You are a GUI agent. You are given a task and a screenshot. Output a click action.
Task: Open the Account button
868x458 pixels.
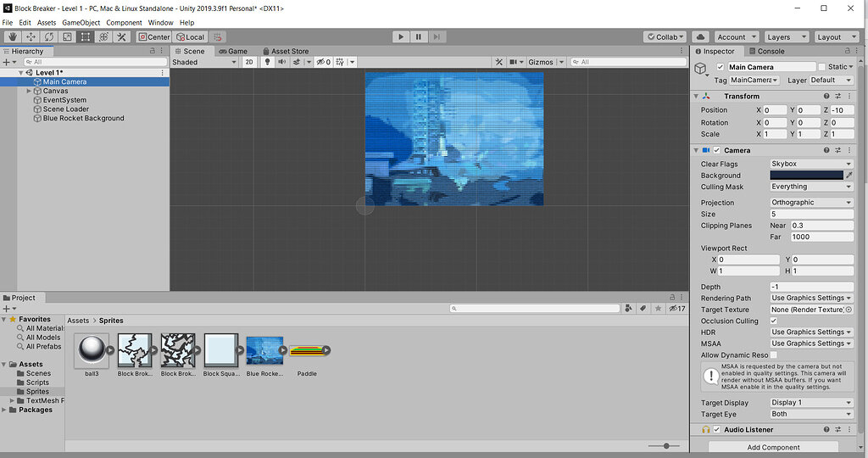point(737,36)
